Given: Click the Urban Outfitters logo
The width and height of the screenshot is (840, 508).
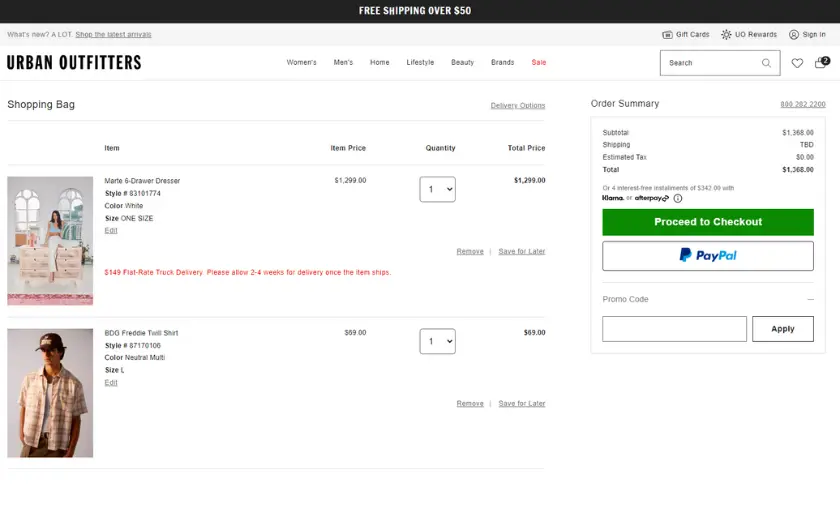Looking at the screenshot, I should (74, 63).
